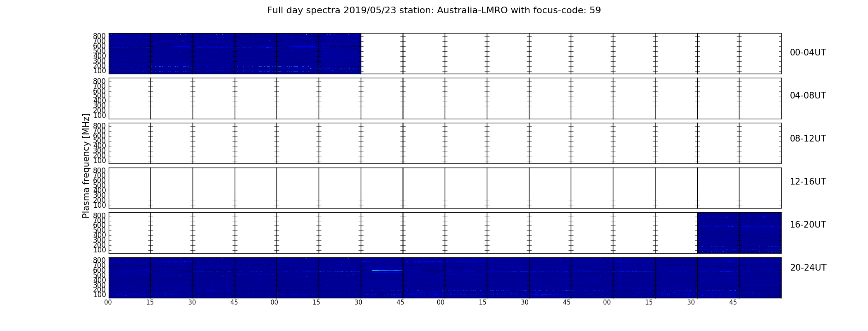Viewport: 868px width, 331px height.
Task: Click 'focus-code: 59' in the title
Action: [567, 10]
